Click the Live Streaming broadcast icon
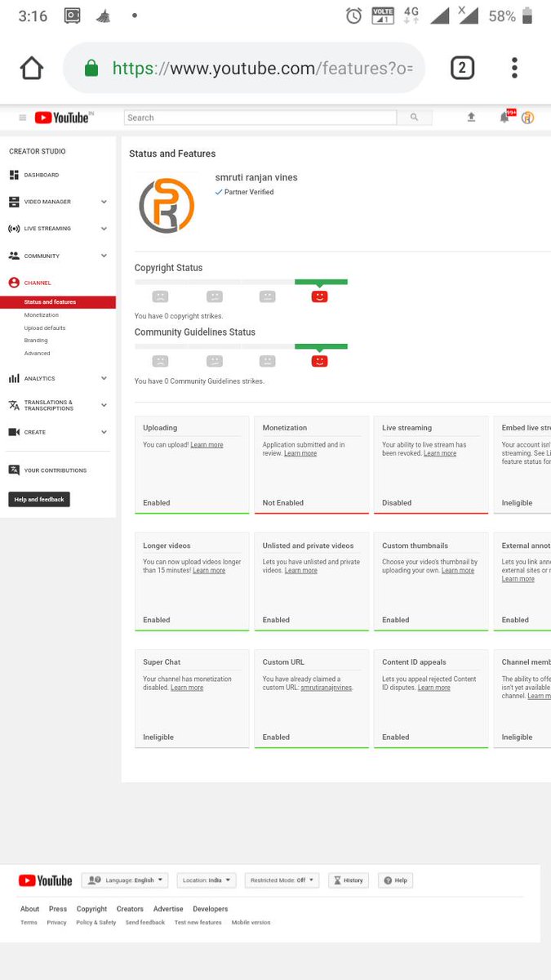Image resolution: width=551 pixels, height=980 pixels. (14, 229)
